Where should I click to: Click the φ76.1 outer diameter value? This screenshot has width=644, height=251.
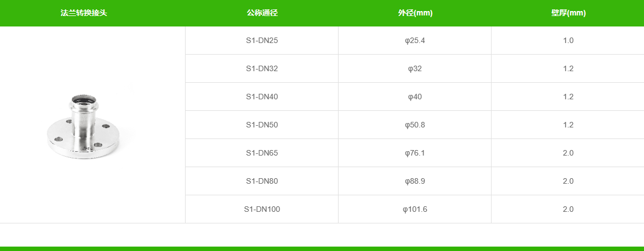415,153
